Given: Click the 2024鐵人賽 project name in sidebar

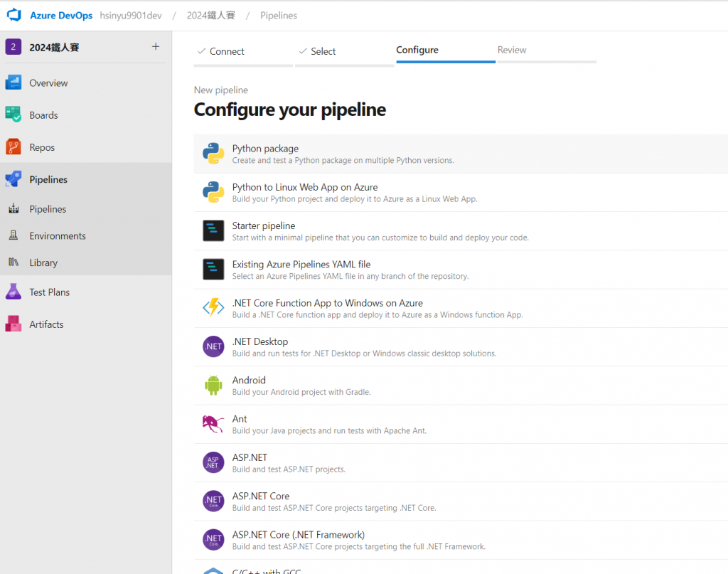Looking at the screenshot, I should tap(54, 47).
